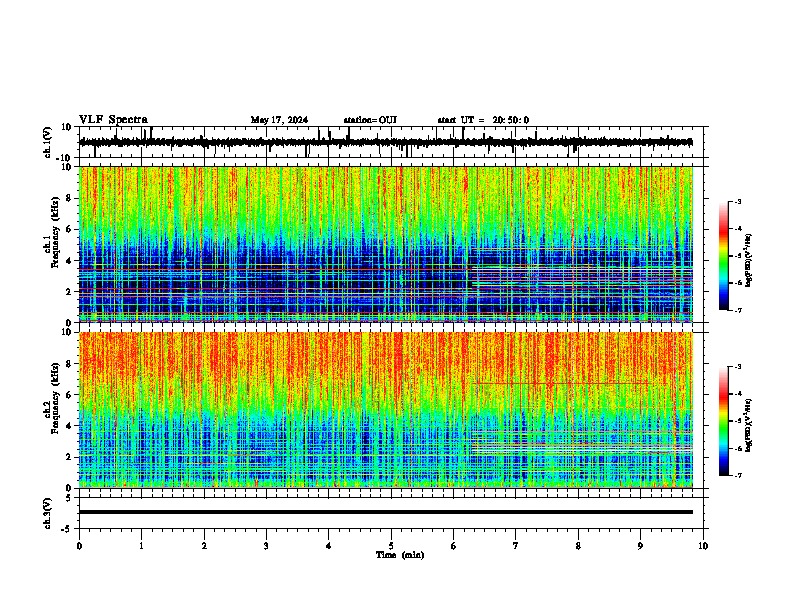Click the ch.2 'Frequency (kHz)' axis label

coord(55,398)
